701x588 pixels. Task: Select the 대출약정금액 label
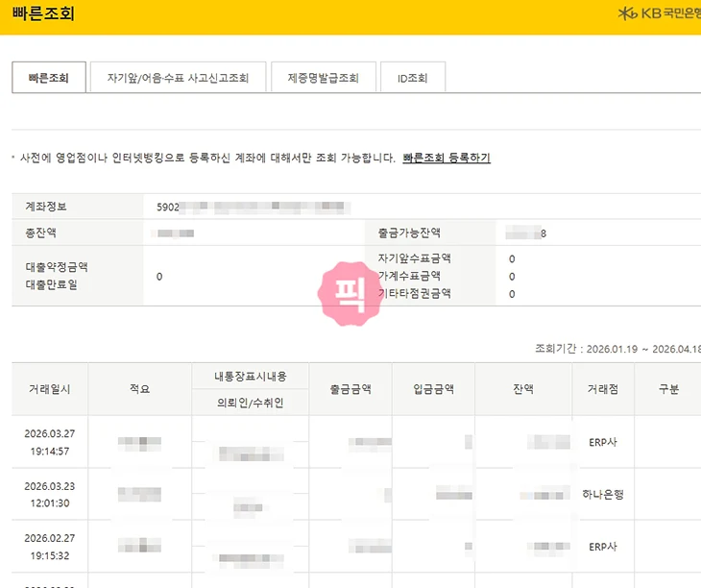pos(57,267)
